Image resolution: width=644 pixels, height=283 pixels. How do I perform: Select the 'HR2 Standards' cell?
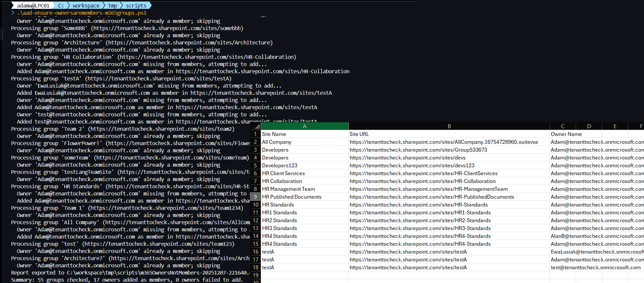click(305, 220)
